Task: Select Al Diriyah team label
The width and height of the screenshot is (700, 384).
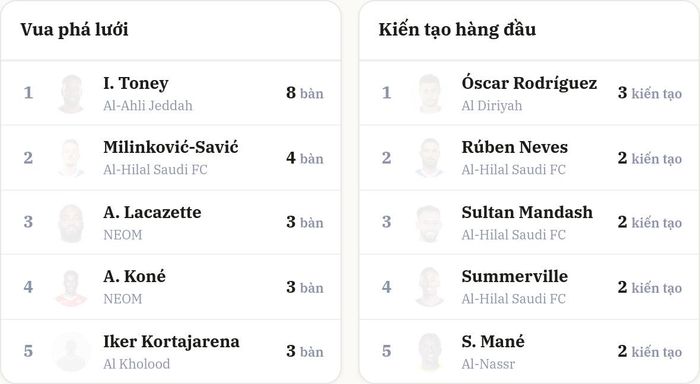Action: point(492,106)
